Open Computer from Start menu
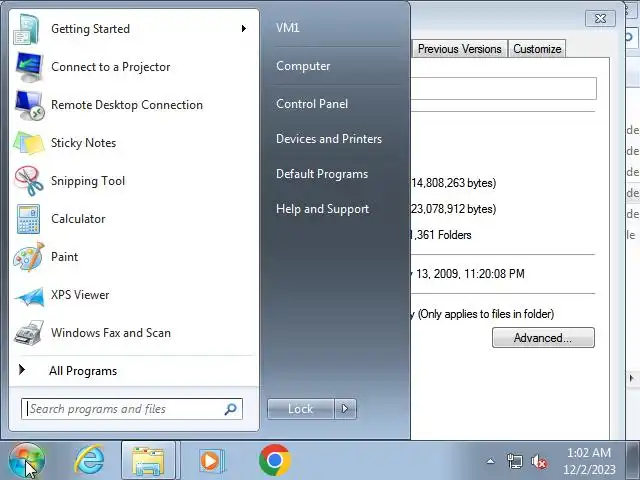 click(303, 66)
